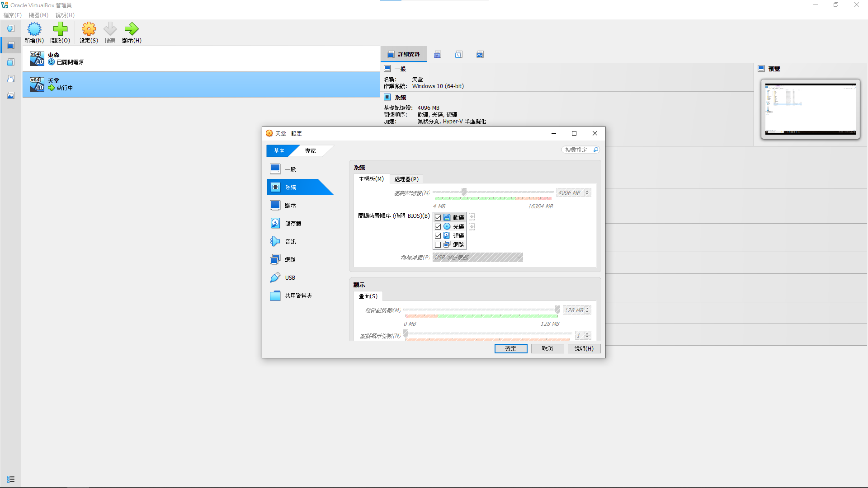Open 設定(S) gear in main toolbar
Viewport: 868px width, 488px height.
89,33
